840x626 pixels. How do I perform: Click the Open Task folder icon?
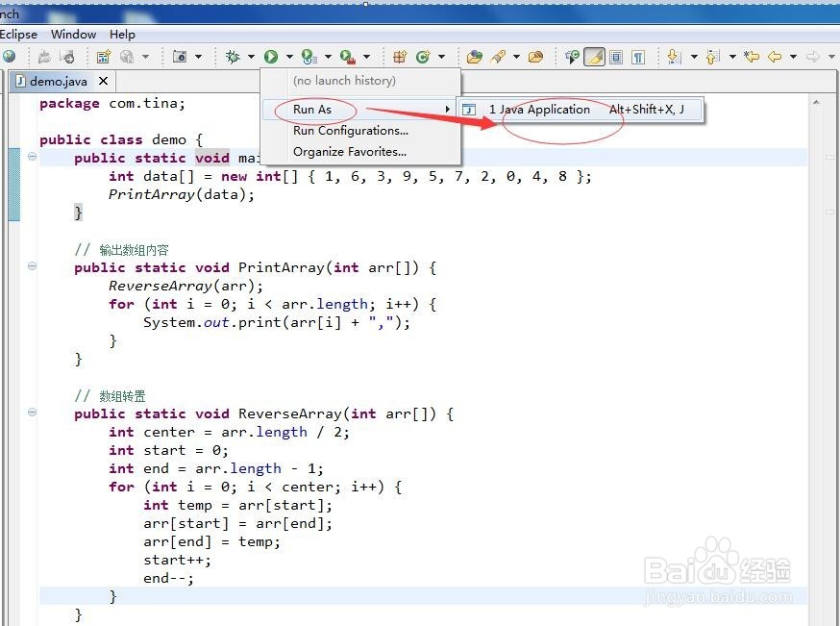coord(535,57)
